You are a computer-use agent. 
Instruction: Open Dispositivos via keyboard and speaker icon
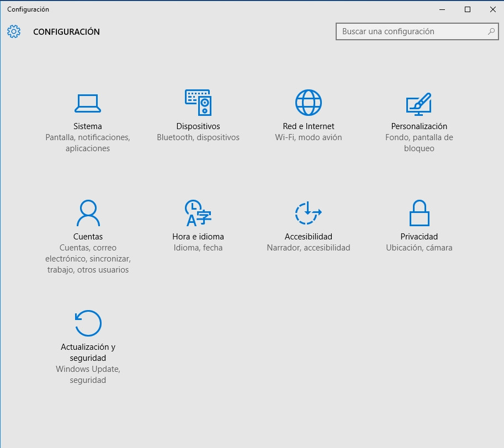coord(198,103)
